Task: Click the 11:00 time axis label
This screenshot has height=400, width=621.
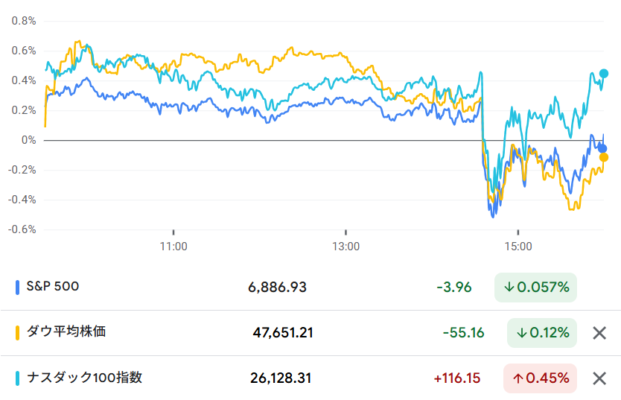Action: click(173, 244)
